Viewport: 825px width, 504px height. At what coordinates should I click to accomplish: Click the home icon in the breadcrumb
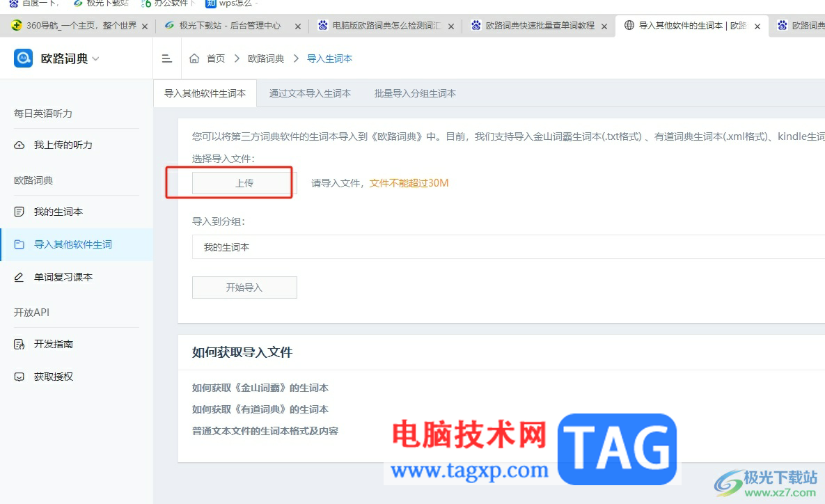pos(194,58)
